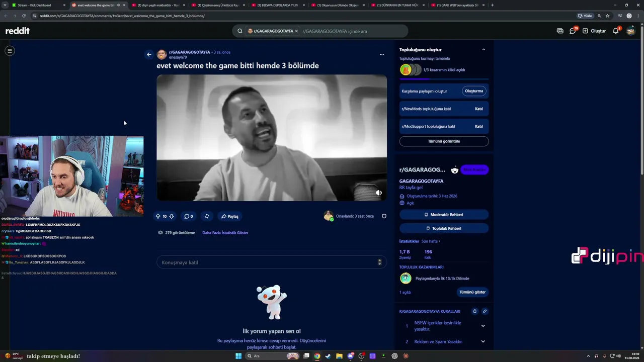This screenshot has width=644, height=362.
Task: Open the enesayn79 author link
Action: pos(178,57)
